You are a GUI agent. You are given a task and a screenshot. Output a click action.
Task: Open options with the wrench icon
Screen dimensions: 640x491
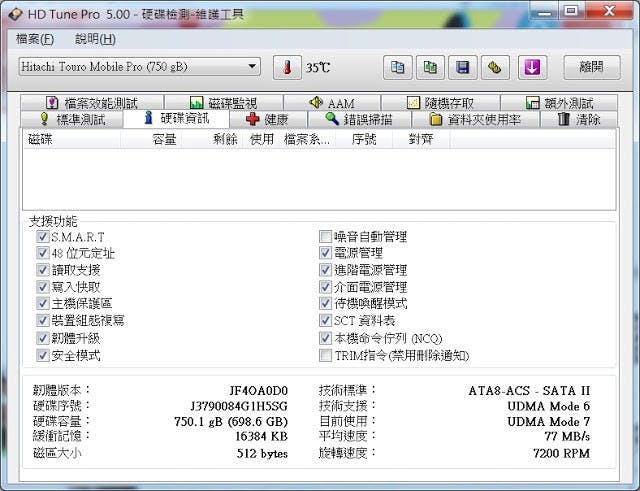click(495, 67)
